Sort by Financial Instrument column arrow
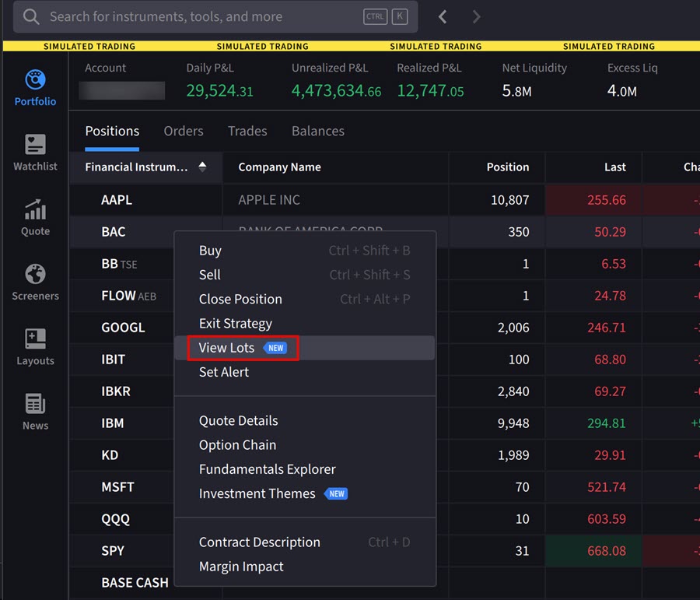700x600 pixels. 202,167
